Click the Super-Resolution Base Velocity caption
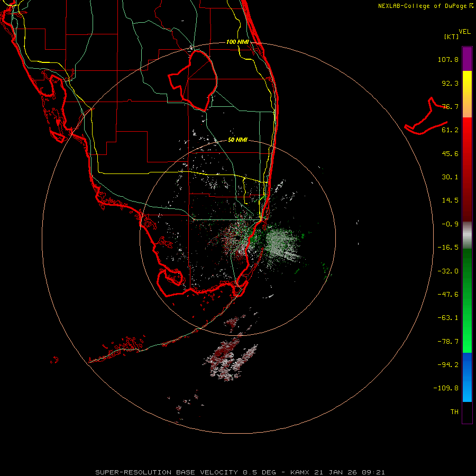The image size is (476, 476). click(240, 472)
